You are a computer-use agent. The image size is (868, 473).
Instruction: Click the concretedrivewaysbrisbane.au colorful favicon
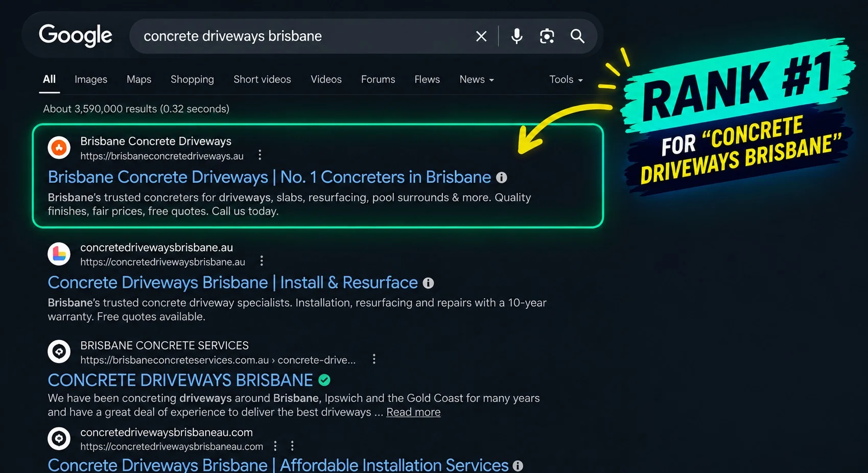[x=59, y=254]
